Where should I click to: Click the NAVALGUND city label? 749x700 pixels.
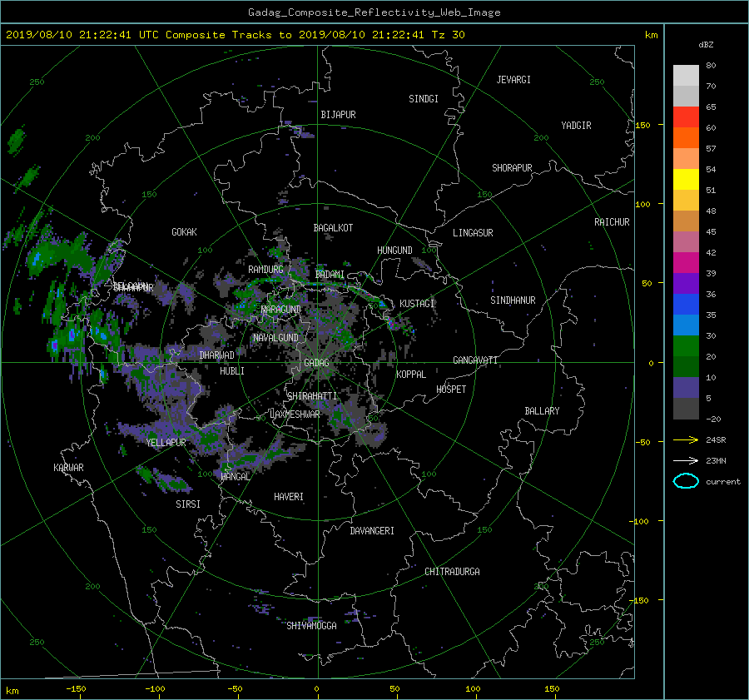(x=275, y=338)
